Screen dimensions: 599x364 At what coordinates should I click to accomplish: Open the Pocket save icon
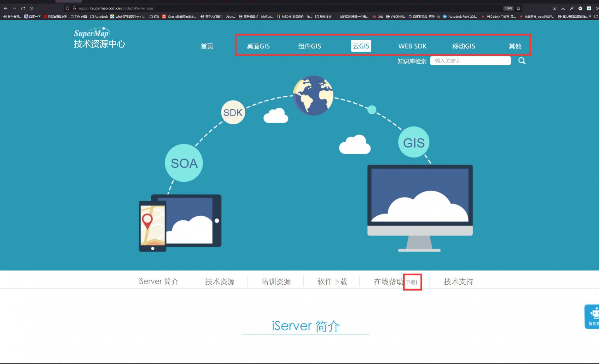pyautogui.click(x=555, y=9)
